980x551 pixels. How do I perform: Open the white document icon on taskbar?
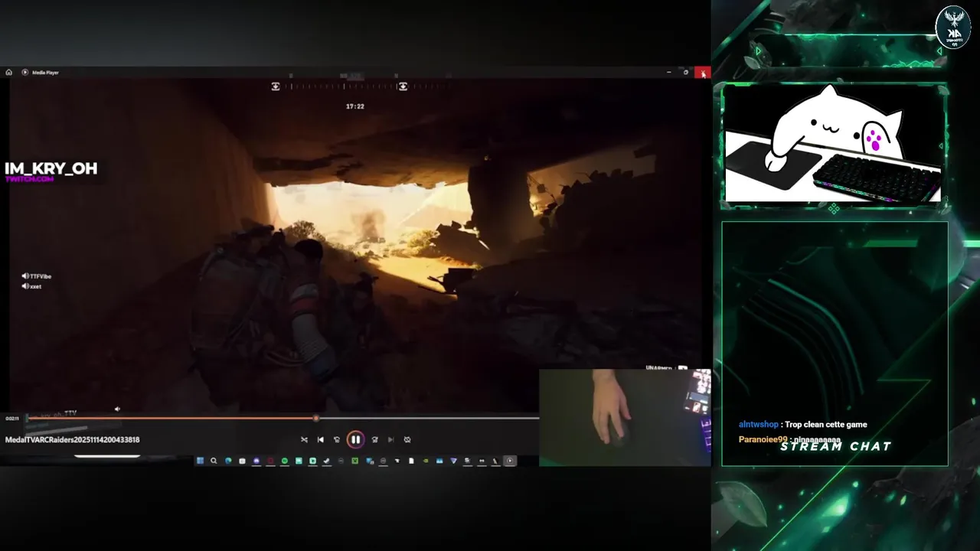coord(411,461)
